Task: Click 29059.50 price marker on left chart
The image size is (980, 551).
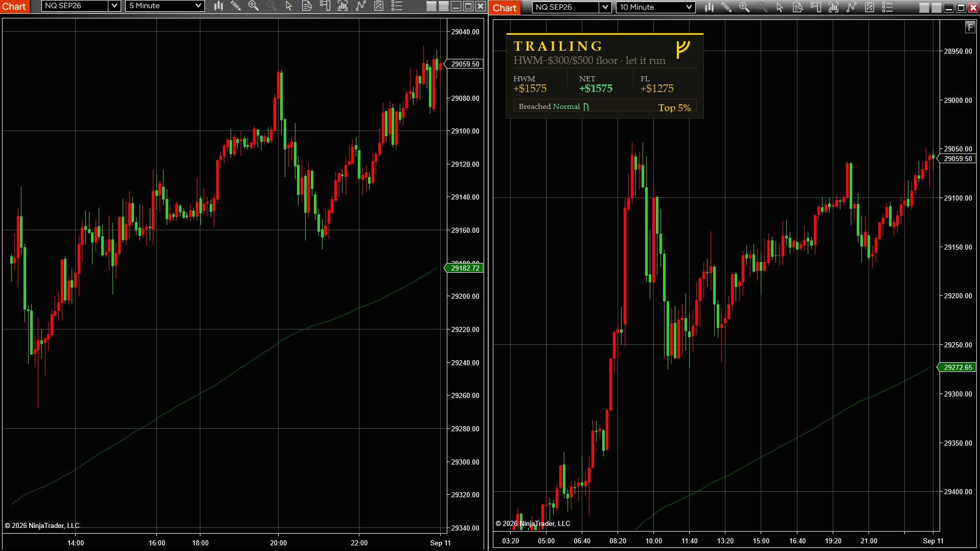Action: (x=465, y=64)
